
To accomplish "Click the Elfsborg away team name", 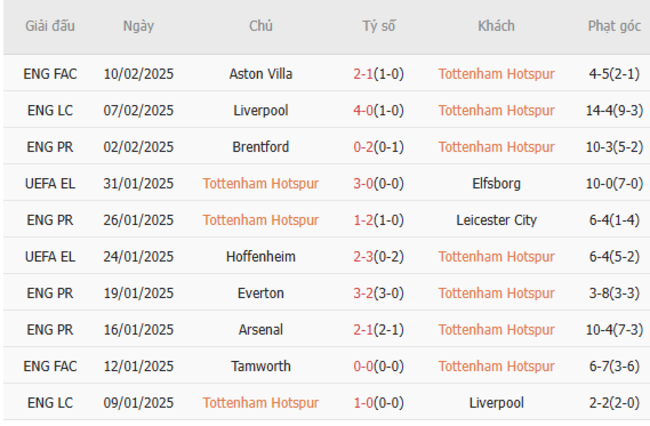I will tap(496, 183).
